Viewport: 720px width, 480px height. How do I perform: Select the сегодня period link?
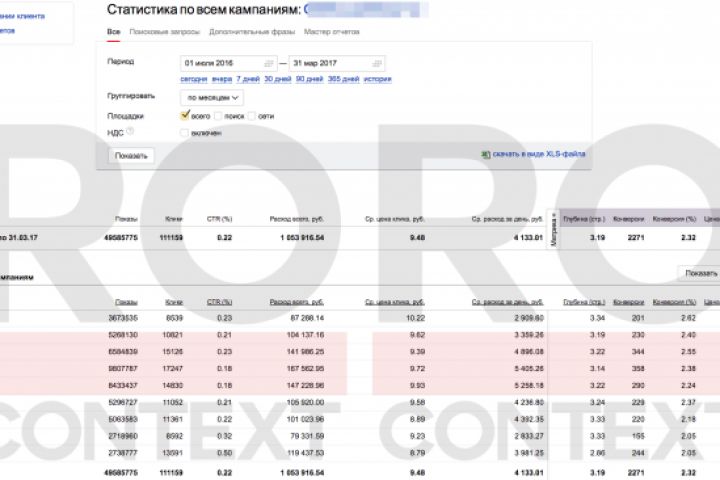click(194, 79)
